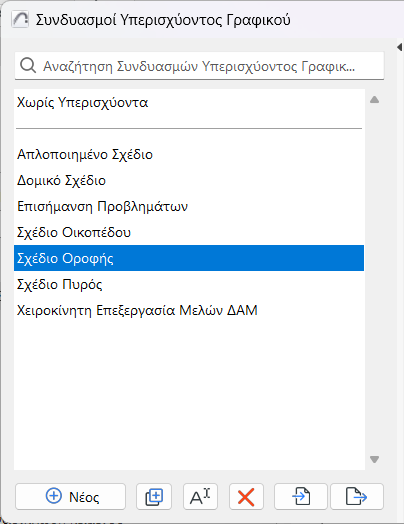The height and width of the screenshot is (524, 404).
Task: Select Σχέδιο Πυρός combination
Action: [189, 284]
